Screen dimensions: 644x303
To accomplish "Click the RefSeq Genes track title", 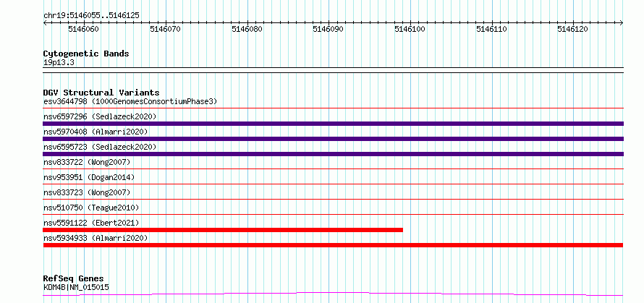I will 73,279.
